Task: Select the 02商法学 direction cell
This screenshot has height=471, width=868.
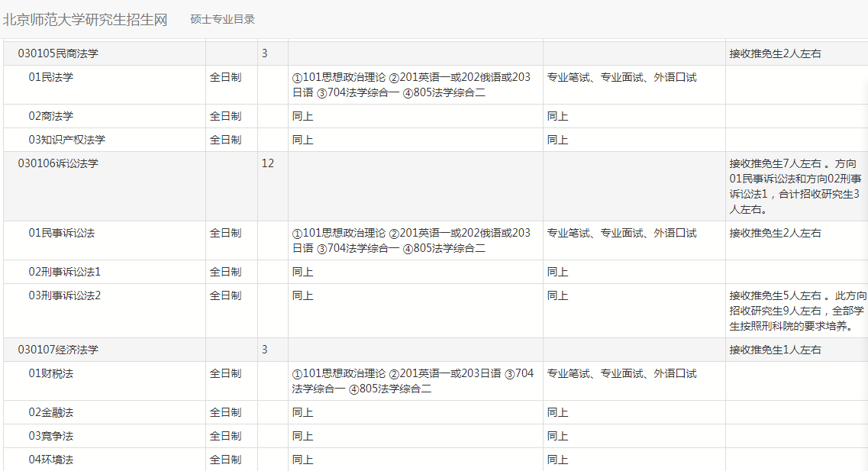Action: pyautogui.click(x=51, y=116)
